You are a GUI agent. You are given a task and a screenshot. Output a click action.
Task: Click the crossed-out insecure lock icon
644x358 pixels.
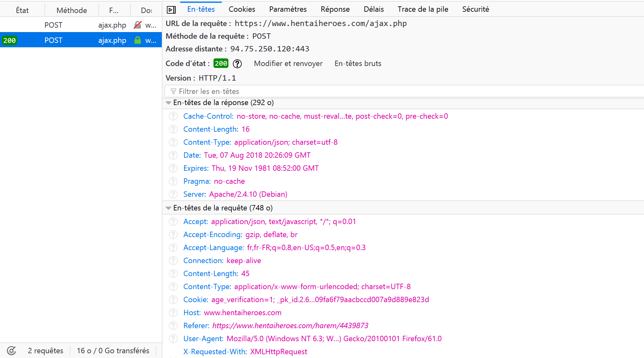(x=137, y=25)
